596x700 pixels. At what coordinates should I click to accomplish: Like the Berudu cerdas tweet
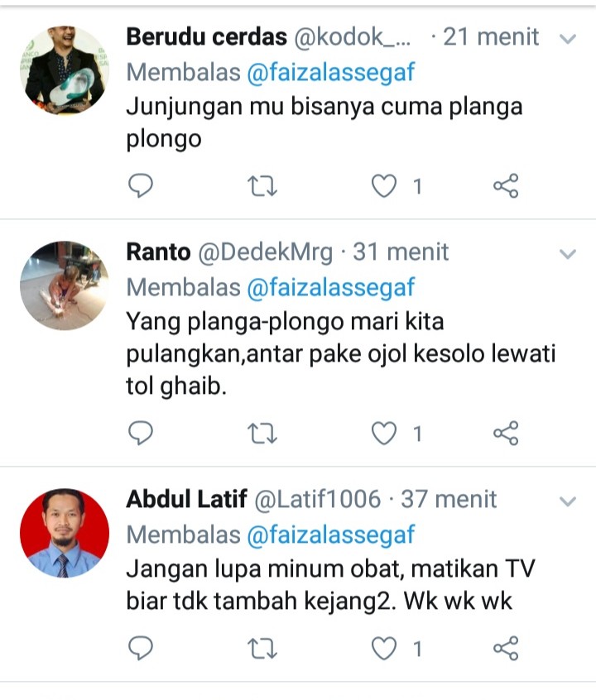(x=384, y=185)
